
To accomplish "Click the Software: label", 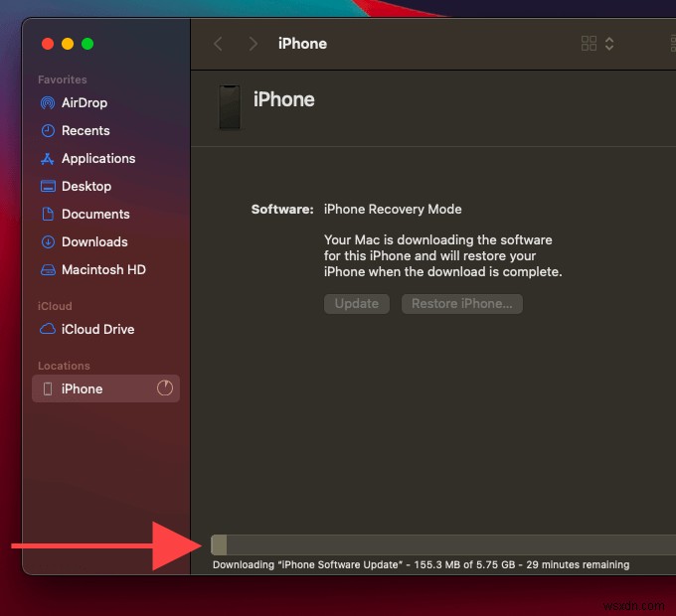I will tap(282, 210).
